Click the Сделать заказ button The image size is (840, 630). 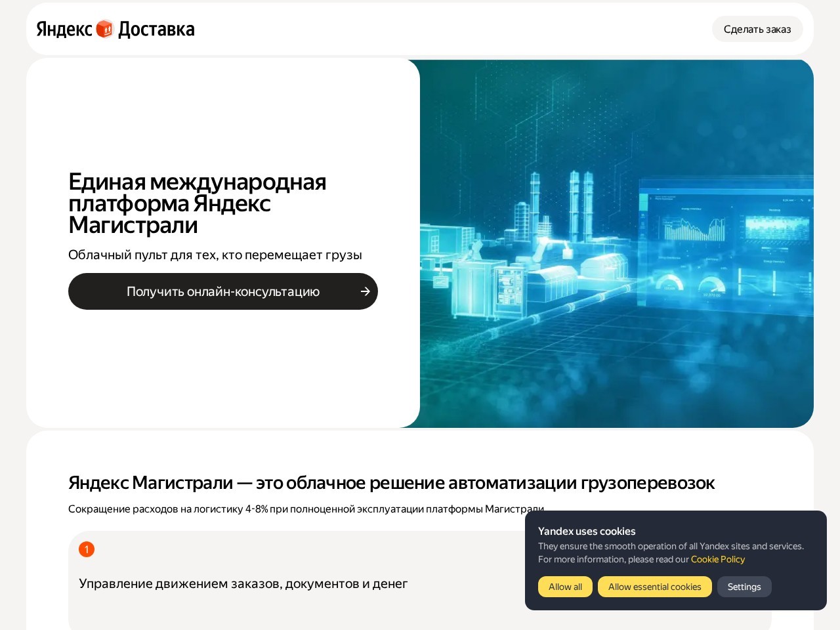point(757,29)
